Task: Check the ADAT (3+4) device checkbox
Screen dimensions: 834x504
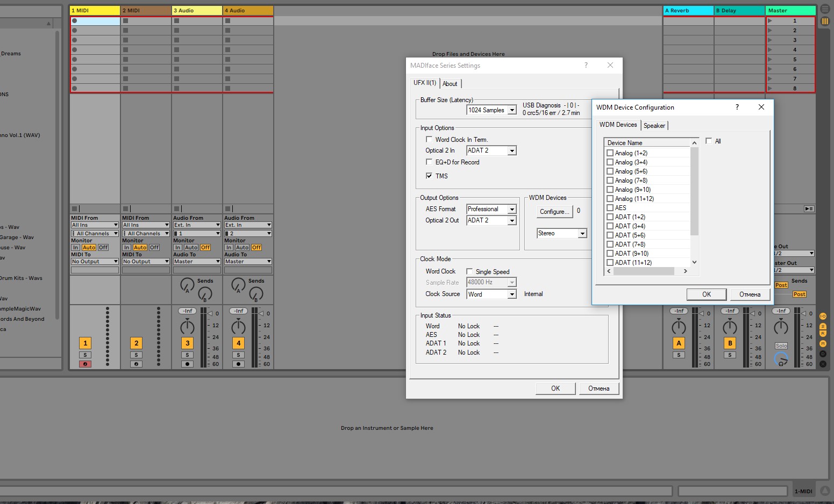Action: click(x=610, y=226)
